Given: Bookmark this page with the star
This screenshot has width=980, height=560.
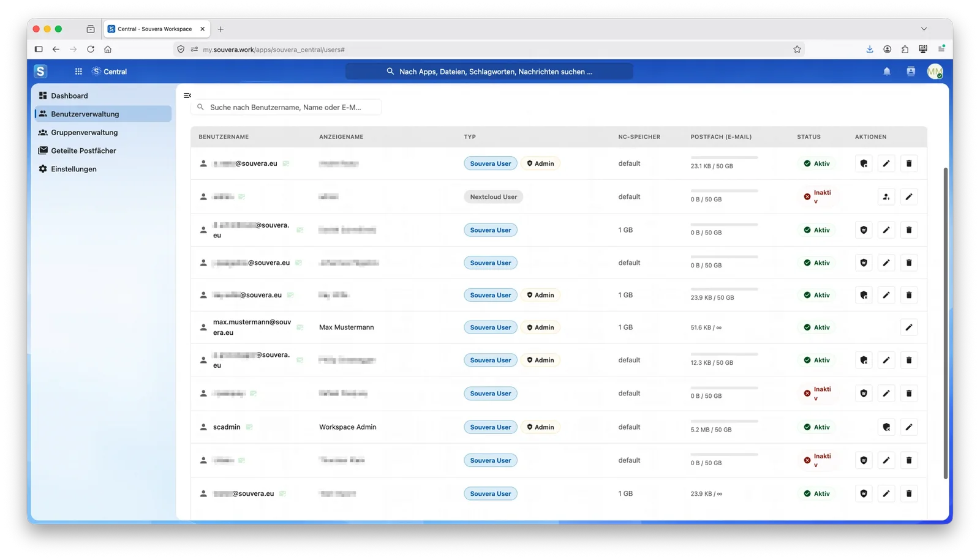Looking at the screenshot, I should (797, 50).
